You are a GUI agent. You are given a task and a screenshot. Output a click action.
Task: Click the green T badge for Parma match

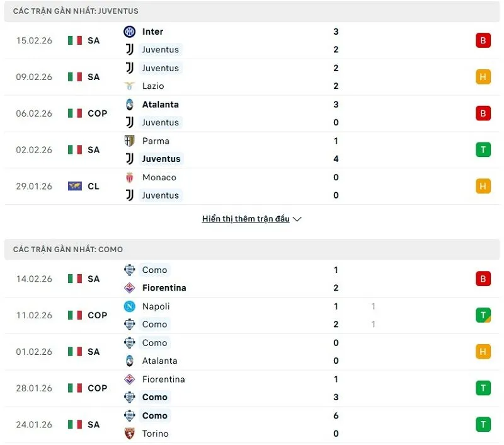pyautogui.click(x=483, y=150)
